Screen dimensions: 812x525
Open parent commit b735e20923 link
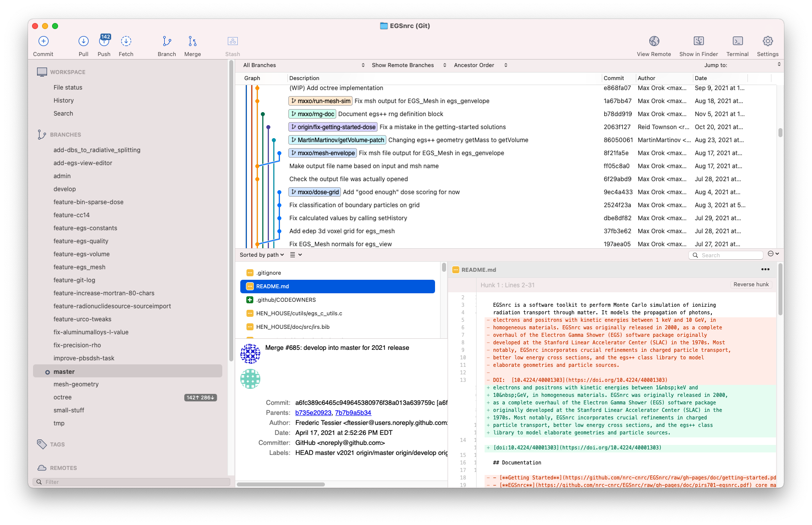point(313,413)
